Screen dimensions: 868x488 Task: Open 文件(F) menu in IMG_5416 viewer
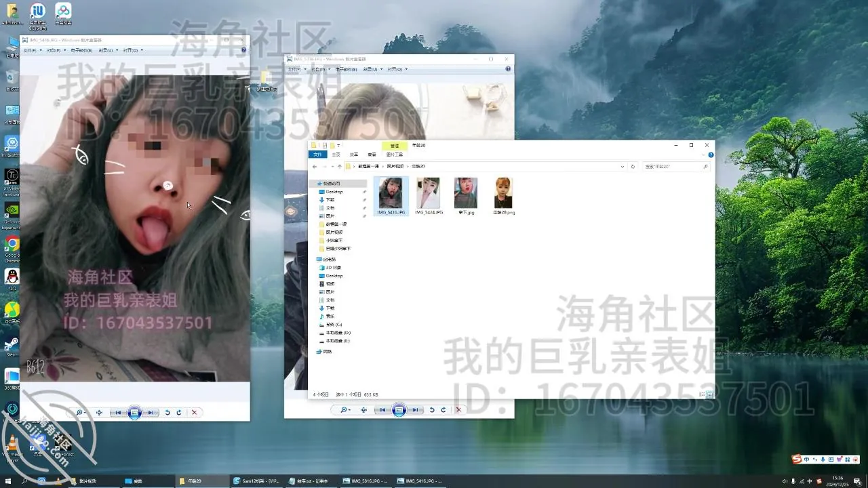pyautogui.click(x=31, y=50)
